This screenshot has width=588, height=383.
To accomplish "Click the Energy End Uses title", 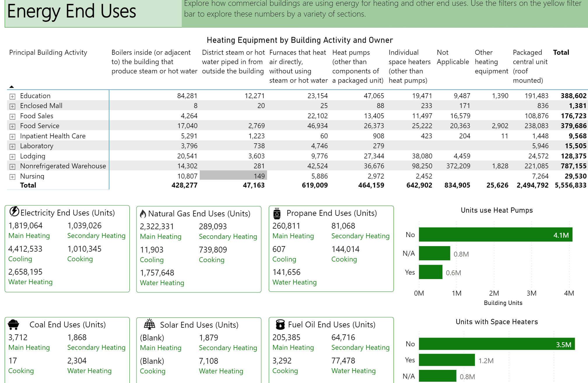I will coord(71,12).
